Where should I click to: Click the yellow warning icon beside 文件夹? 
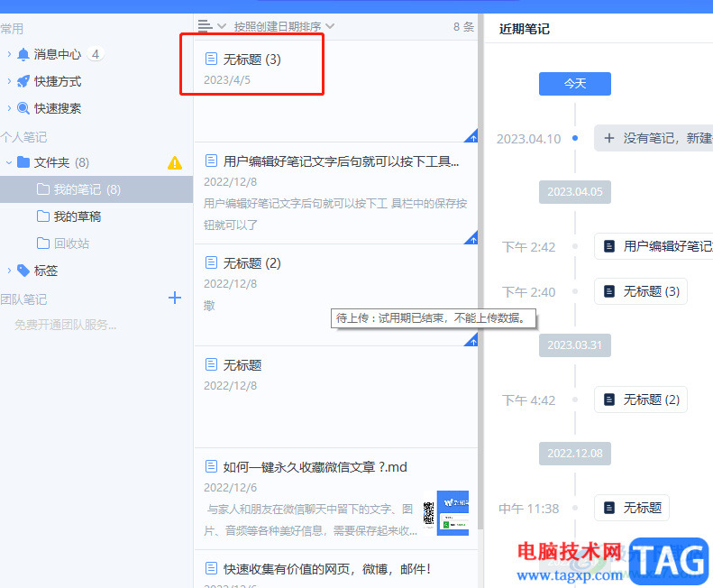click(175, 163)
